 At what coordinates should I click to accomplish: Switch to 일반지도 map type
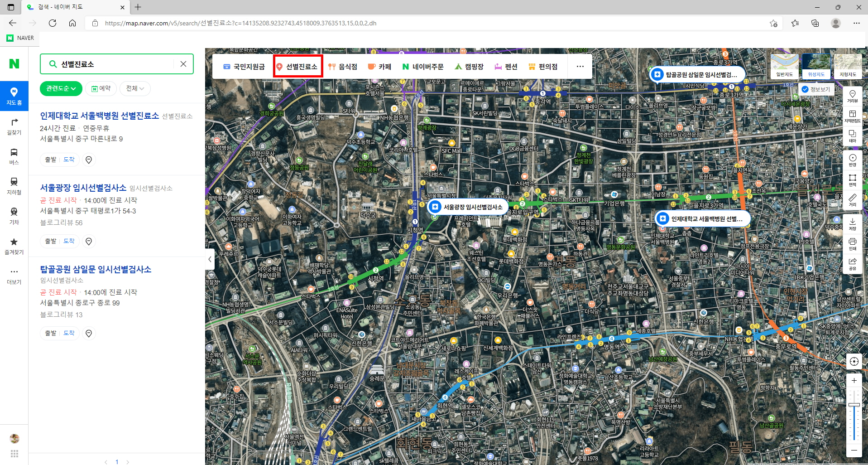click(x=785, y=66)
